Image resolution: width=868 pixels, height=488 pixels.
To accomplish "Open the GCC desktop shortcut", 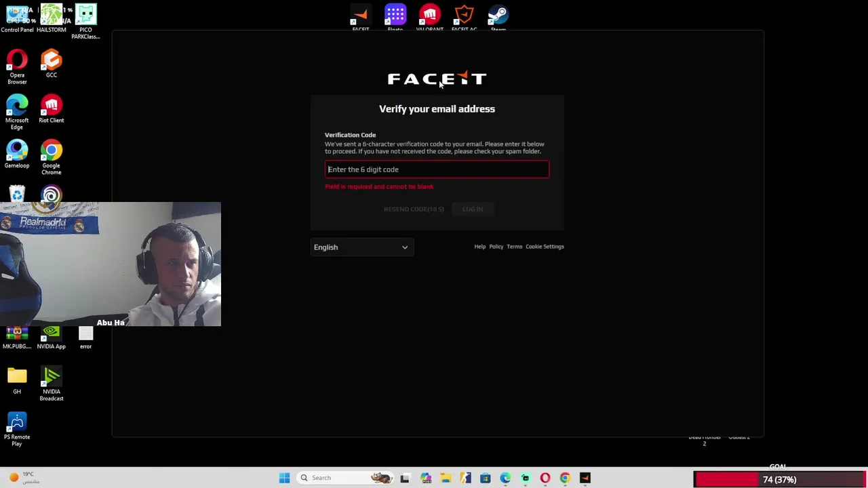I will (x=52, y=64).
